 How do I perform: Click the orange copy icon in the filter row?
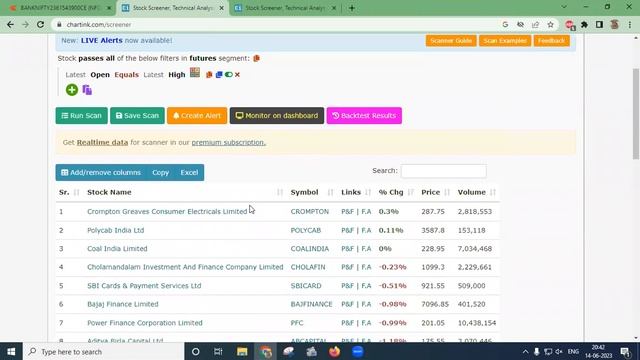pyautogui.click(x=209, y=75)
